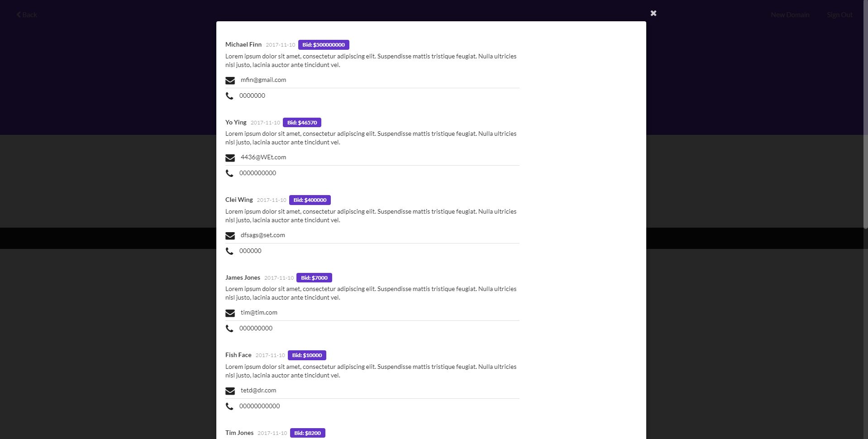Click the envelope icon beside tim@tim.com
Image resolution: width=868 pixels, height=439 pixels.
230,313
